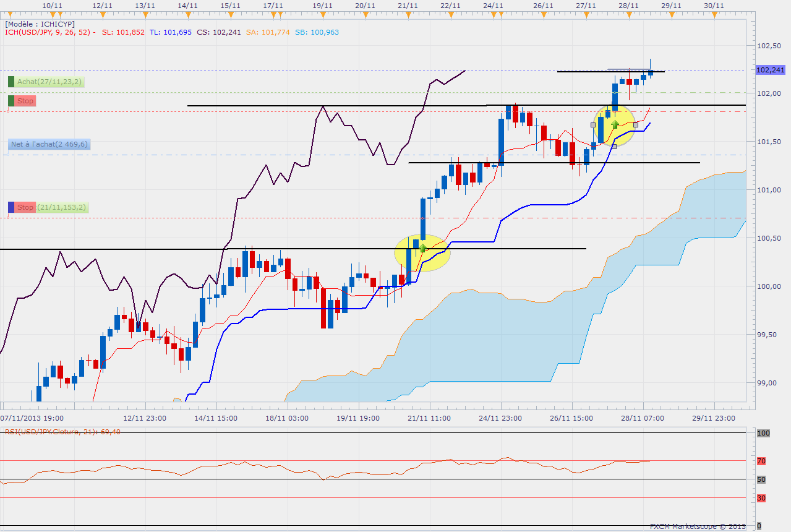Click the 100,50 price axis label
The height and width of the screenshot is (532, 791).
(769, 238)
